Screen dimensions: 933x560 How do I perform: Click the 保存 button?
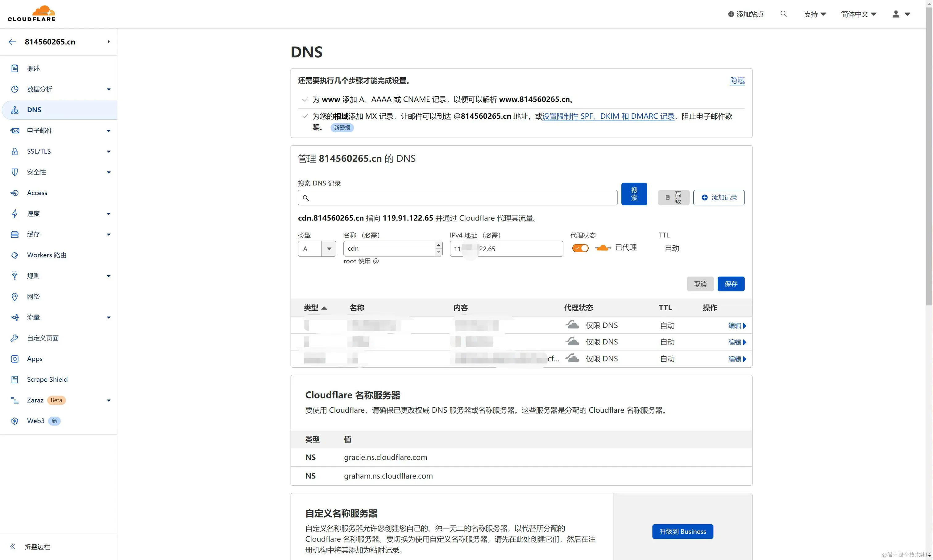click(731, 284)
